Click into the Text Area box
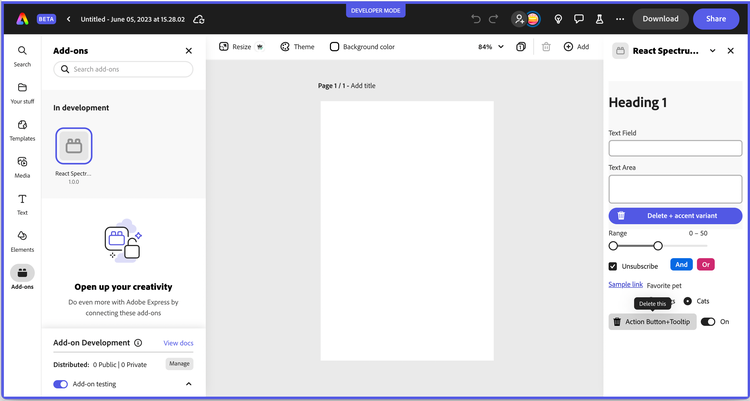Image resolution: width=750 pixels, height=401 pixels. [x=675, y=189]
